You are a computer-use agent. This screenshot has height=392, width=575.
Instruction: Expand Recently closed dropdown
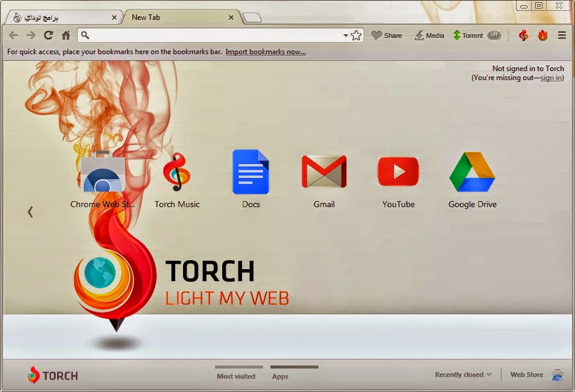[463, 375]
